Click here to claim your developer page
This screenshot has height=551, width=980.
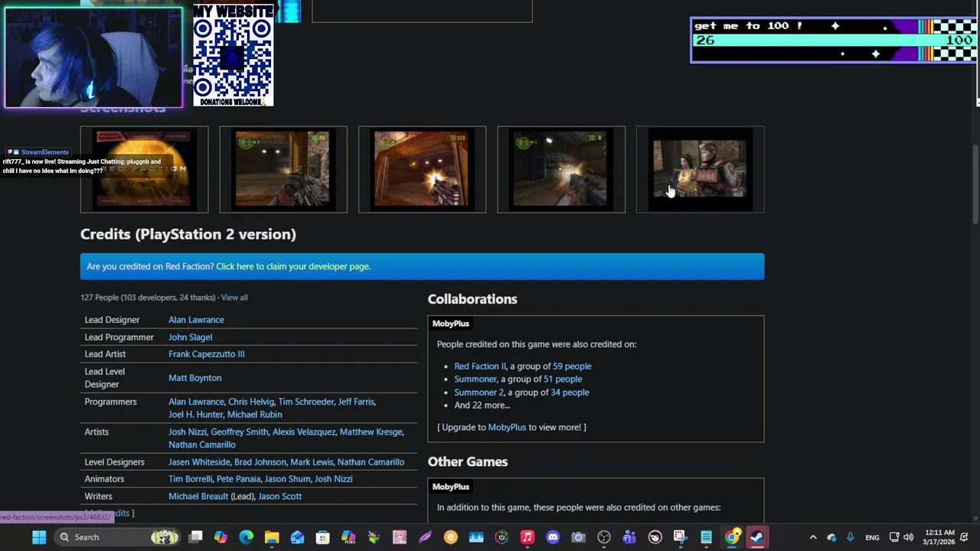(293, 266)
